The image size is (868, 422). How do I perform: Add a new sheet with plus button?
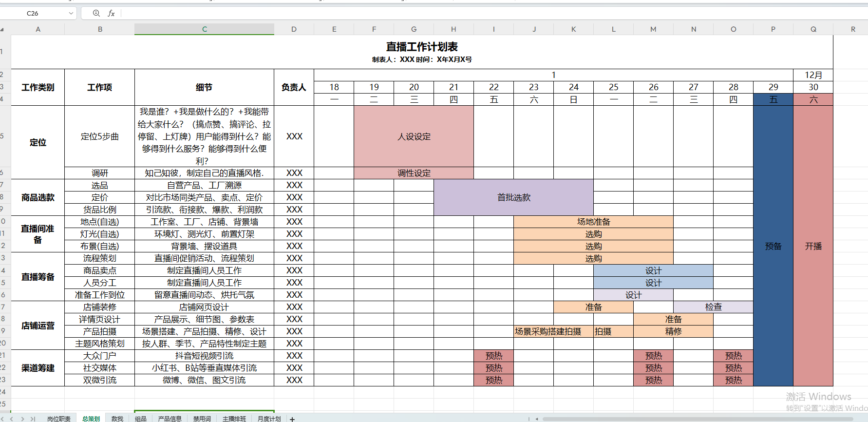pyautogui.click(x=292, y=419)
